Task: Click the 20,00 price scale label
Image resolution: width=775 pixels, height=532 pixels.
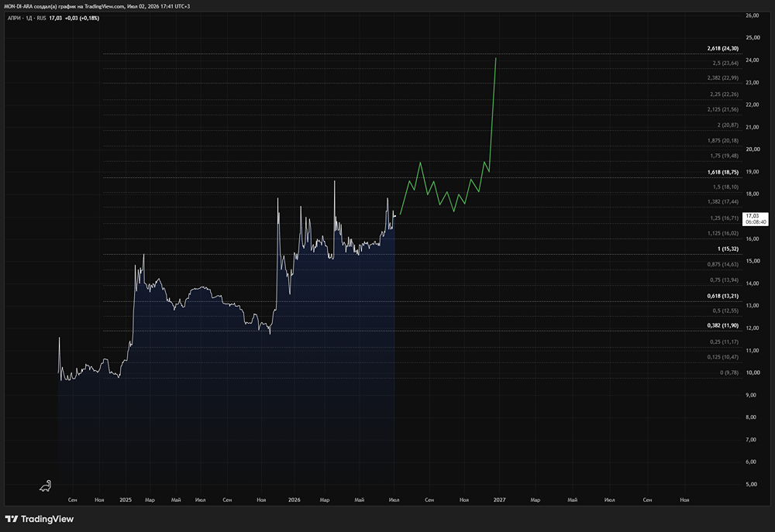Action: [753, 149]
